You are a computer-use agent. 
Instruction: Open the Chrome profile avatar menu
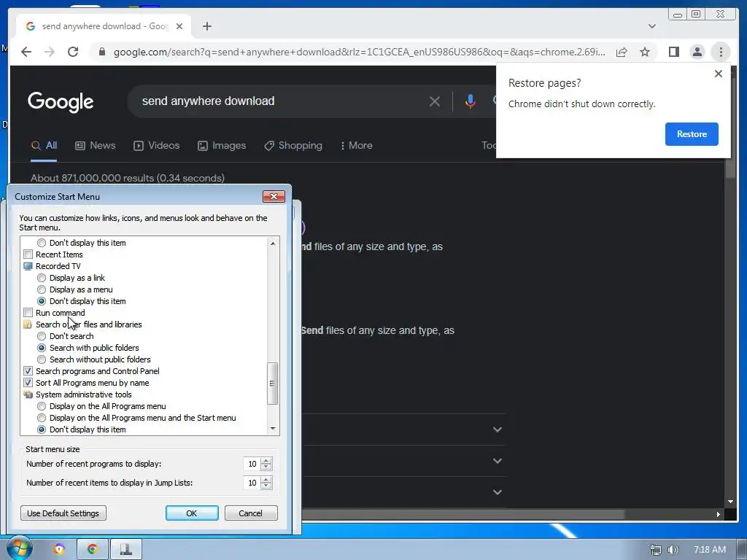(697, 52)
